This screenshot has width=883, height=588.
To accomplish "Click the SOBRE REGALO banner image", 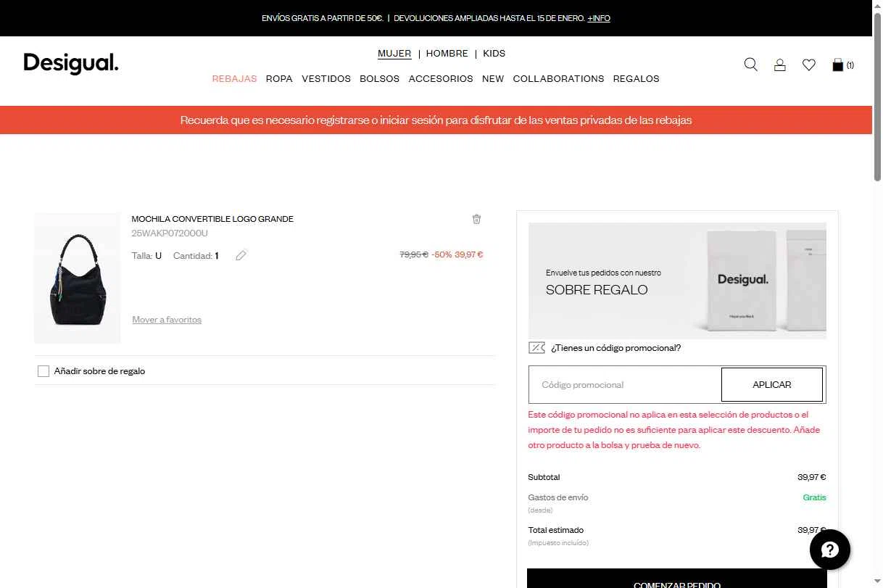I will 677,281.
